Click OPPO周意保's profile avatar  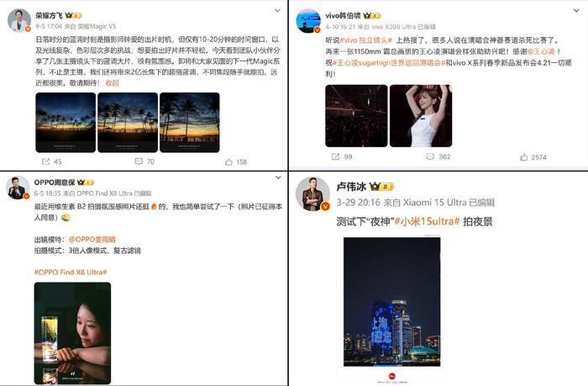[x=18, y=187]
